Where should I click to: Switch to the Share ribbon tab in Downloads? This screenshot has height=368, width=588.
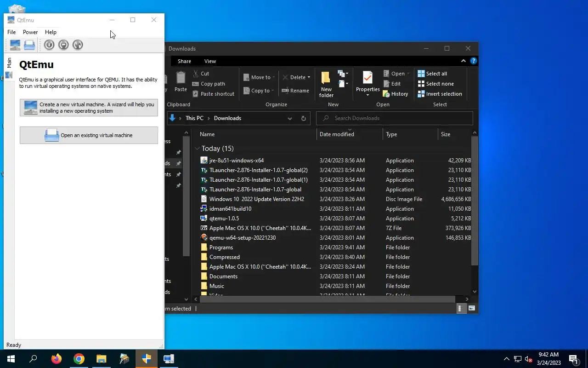pyautogui.click(x=184, y=61)
